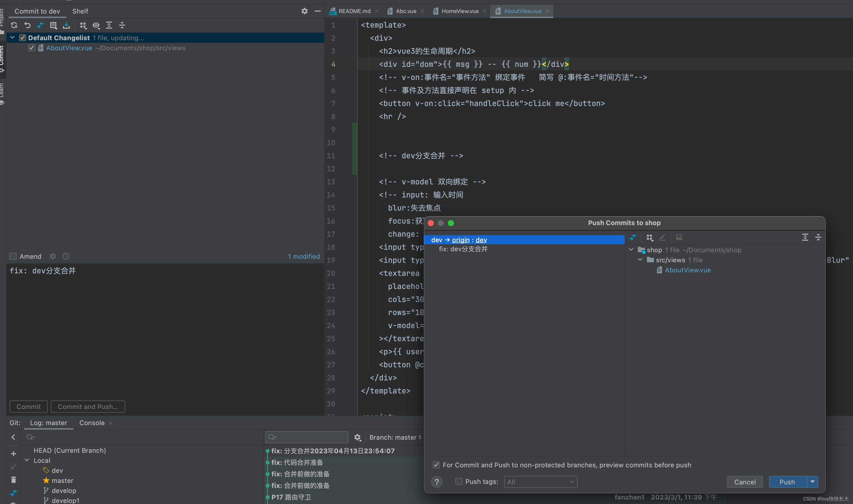853x504 pixels.
Task: Click the settings gear icon in commit panel
Action: pos(52,256)
